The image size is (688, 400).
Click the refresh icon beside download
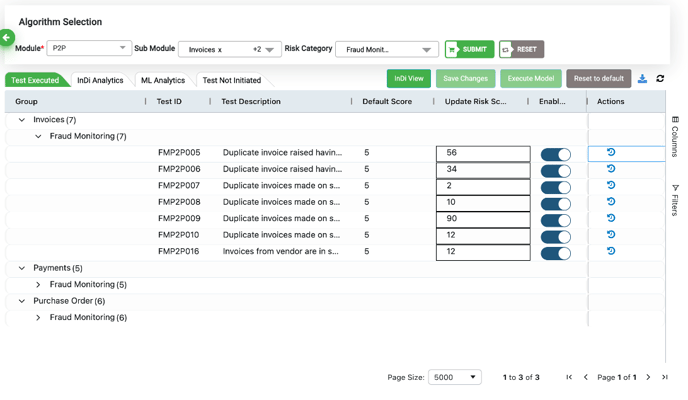point(660,78)
